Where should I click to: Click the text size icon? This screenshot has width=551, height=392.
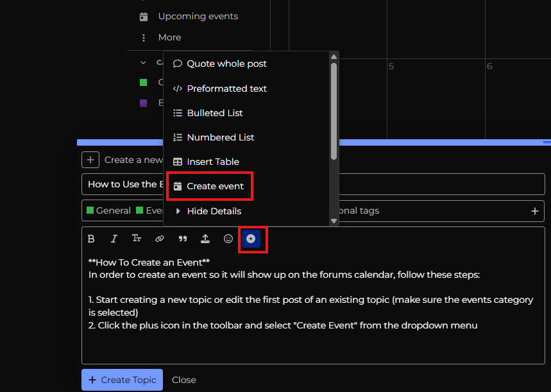(x=137, y=239)
